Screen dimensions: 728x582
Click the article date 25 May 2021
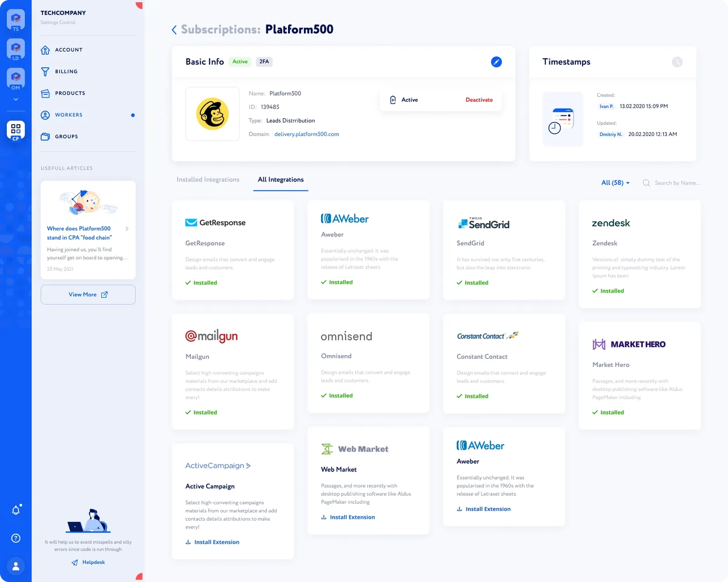pyautogui.click(x=60, y=269)
